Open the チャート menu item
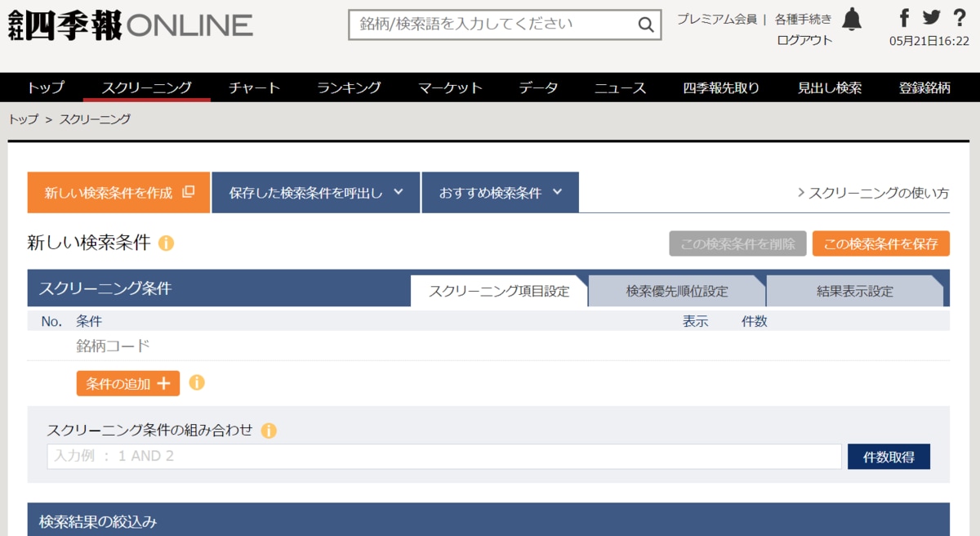 [x=254, y=88]
